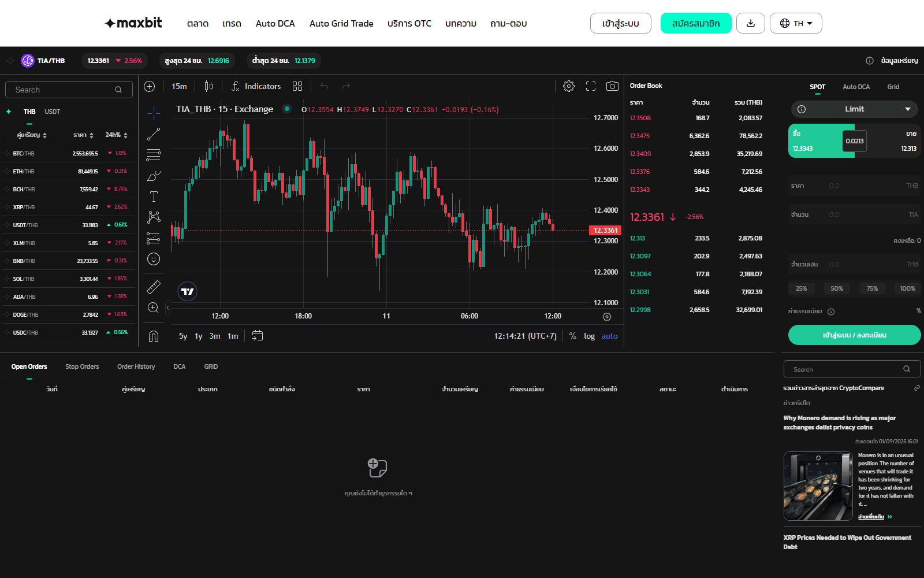This screenshot has width=924, height=578.
Task: Take a chart snapshot with the camera
Action: pos(612,86)
